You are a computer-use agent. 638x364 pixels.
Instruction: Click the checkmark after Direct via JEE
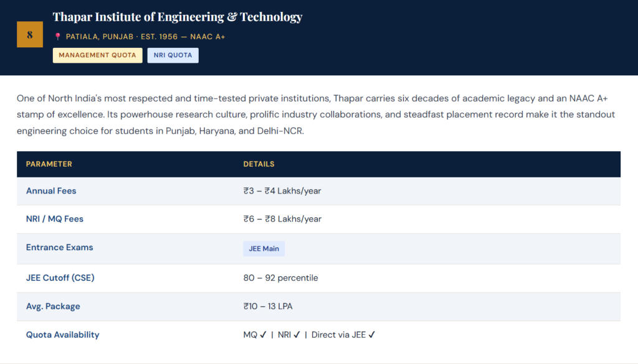(372, 335)
